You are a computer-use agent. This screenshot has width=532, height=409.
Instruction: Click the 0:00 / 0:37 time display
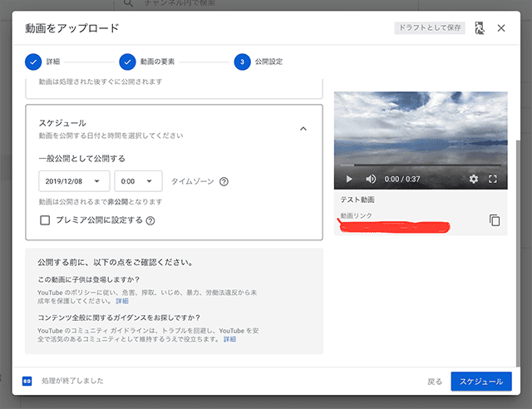401,179
